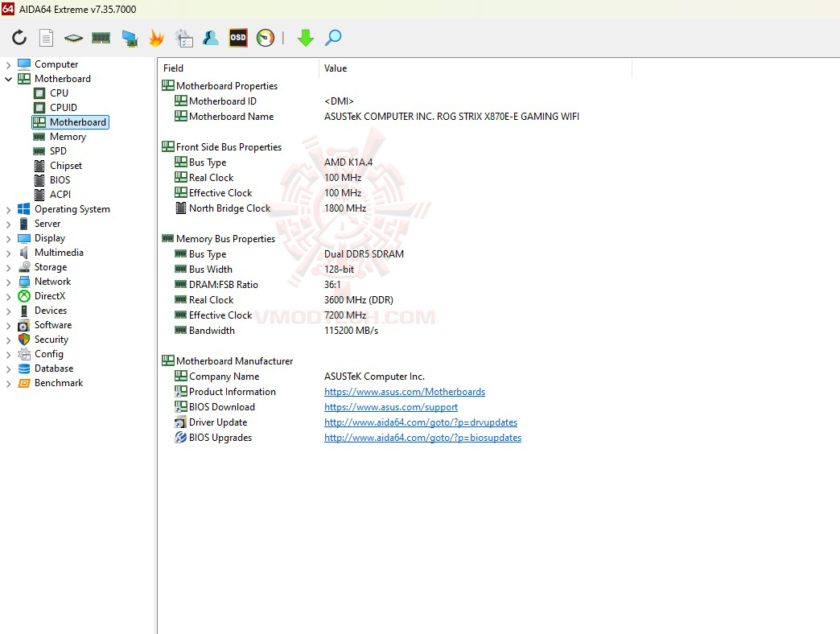The image size is (840, 634).
Task: Expand the Display tree node
Action: pos(8,239)
